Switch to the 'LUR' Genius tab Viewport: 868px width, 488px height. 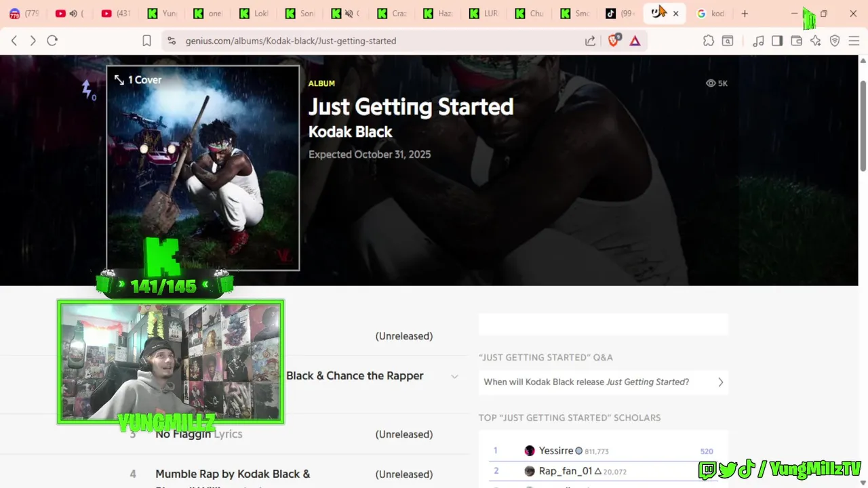point(485,14)
